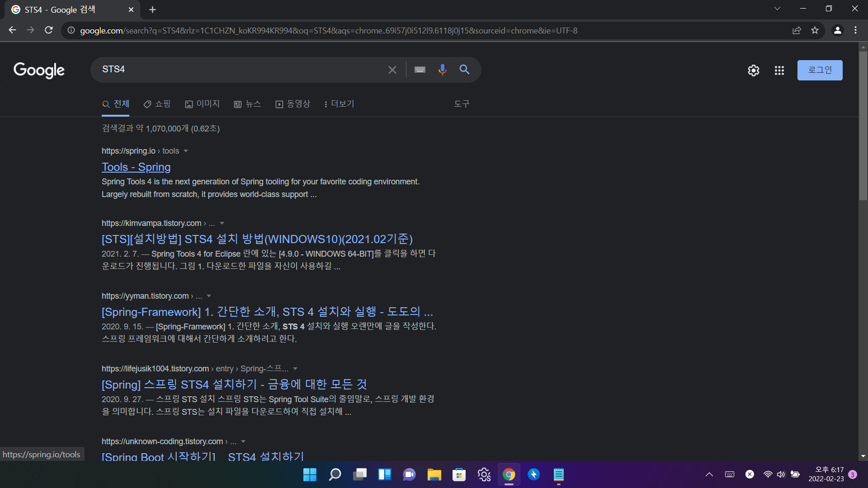Clear the search box with X icon
Image resolution: width=868 pixels, height=488 pixels.
(392, 70)
